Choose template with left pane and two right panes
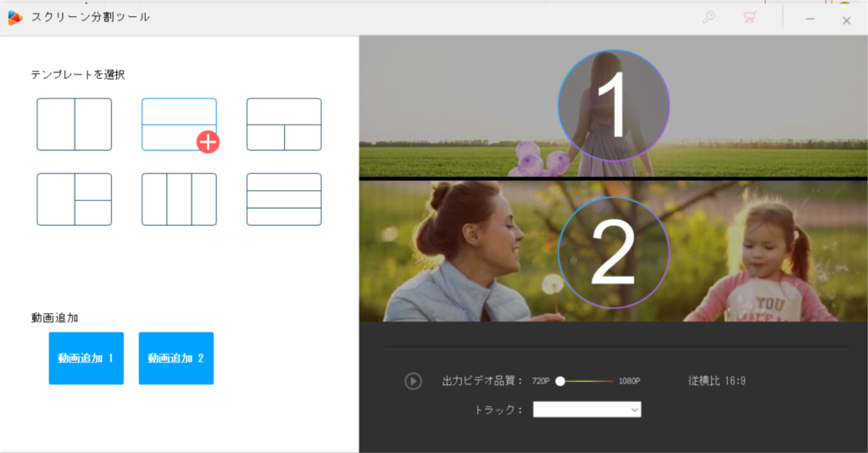 tap(74, 199)
